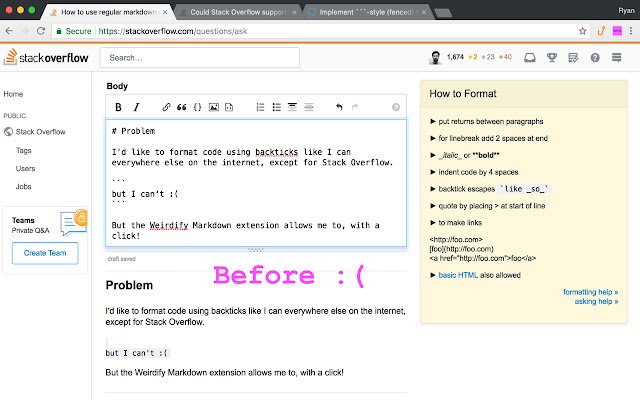Screen dimensions: 640x400
Task: Click the pink browser extension icon
Action: coord(617,31)
